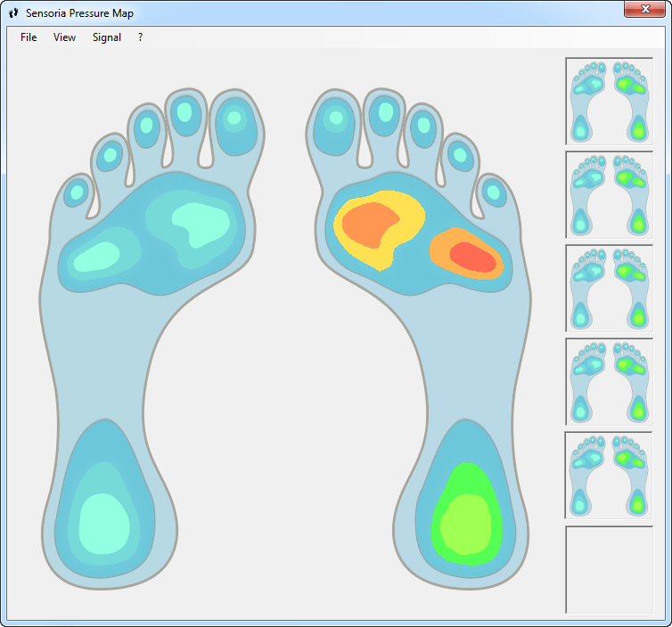Click the red high-pressure spot on right foot
The width and height of the screenshot is (672, 627).
tap(473, 257)
